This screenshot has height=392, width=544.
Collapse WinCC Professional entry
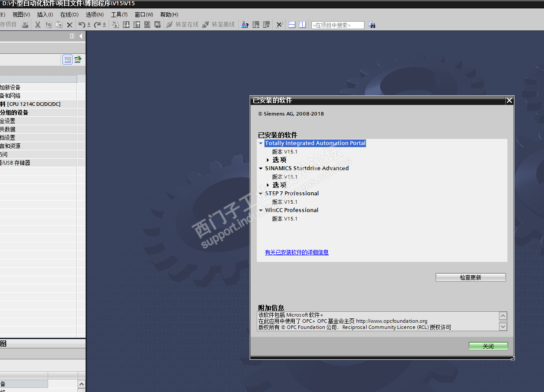click(x=261, y=210)
